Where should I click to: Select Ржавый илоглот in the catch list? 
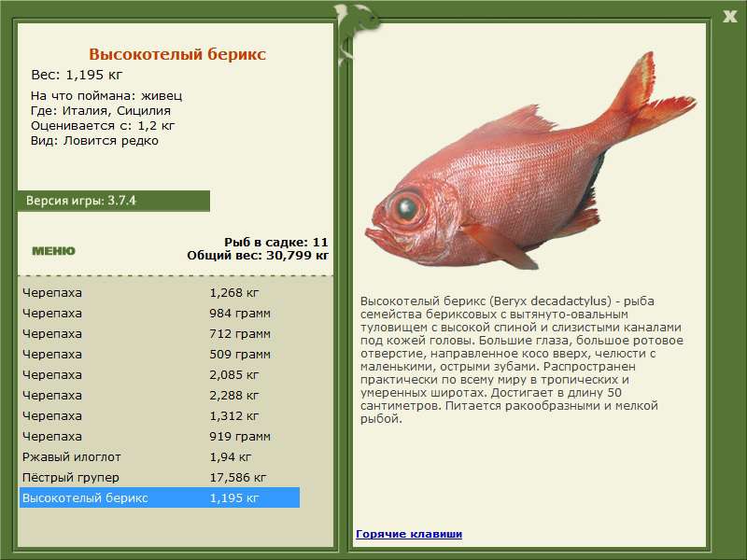159,457
